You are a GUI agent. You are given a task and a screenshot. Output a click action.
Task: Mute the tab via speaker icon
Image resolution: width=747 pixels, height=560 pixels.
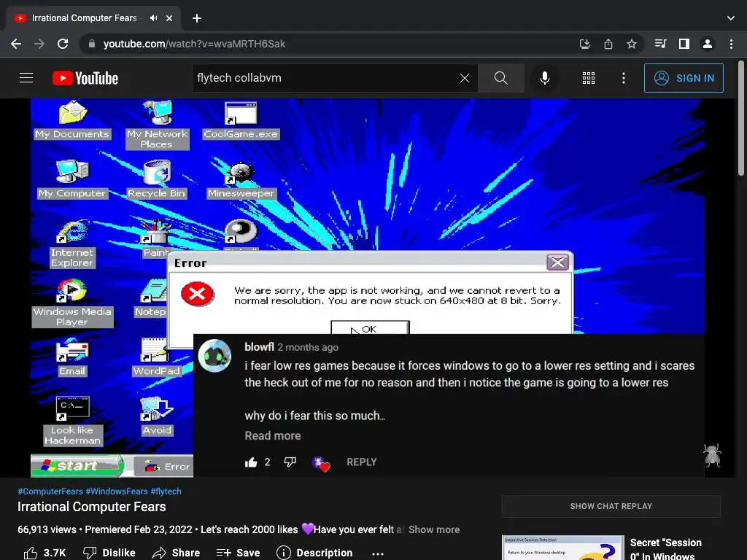point(153,18)
